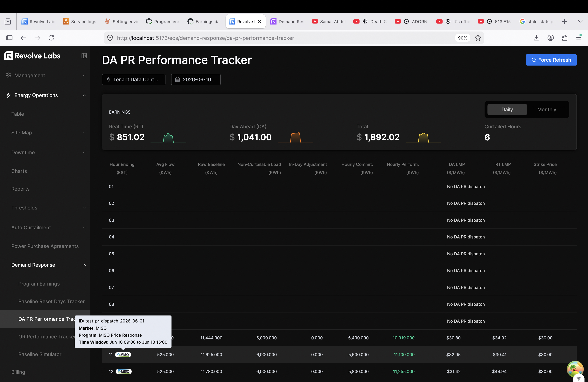Image resolution: width=588 pixels, height=382 pixels.
Task: Open the Charts menu item
Action: 19,171
